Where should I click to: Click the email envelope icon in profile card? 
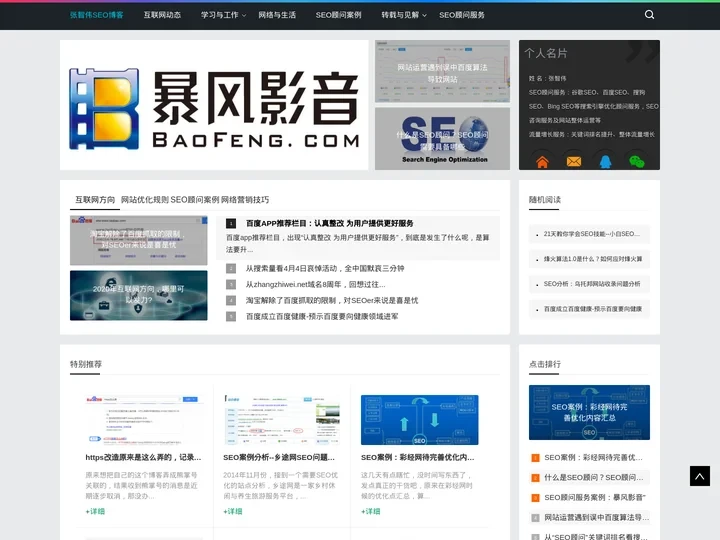click(574, 161)
